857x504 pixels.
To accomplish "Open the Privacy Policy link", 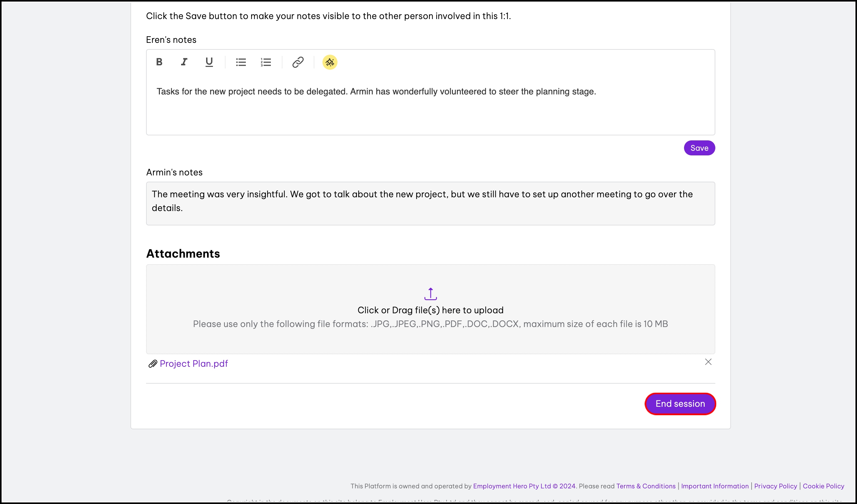I will point(775,486).
